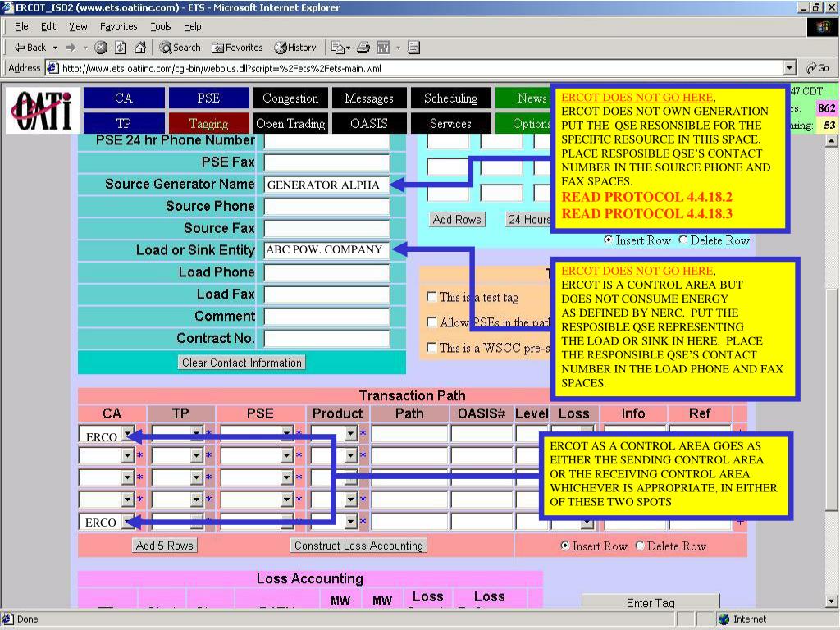Open the Help menu
This screenshot has width=840, height=630.
192,26
